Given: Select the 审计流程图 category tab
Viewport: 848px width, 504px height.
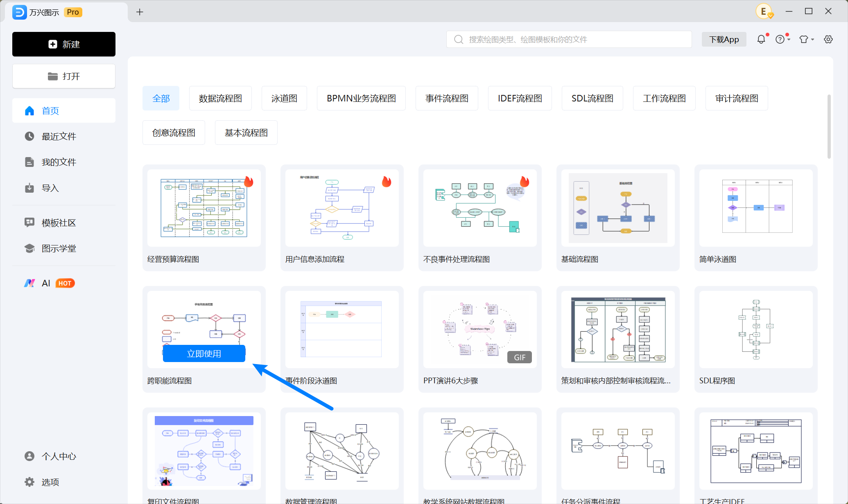Looking at the screenshot, I should (737, 98).
